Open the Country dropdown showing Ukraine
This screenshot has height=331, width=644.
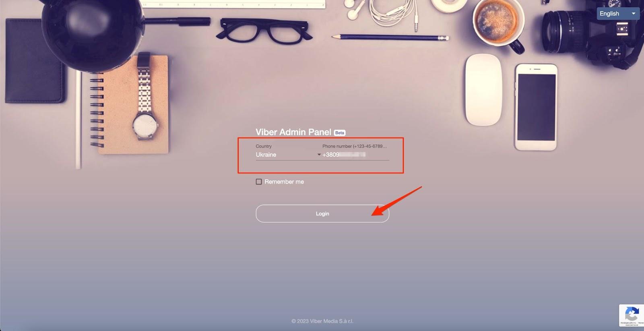288,155
